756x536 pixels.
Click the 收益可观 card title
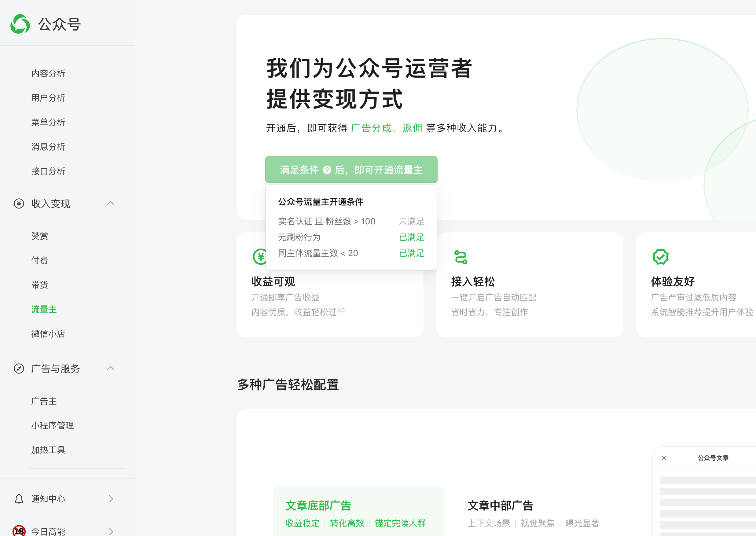click(273, 281)
